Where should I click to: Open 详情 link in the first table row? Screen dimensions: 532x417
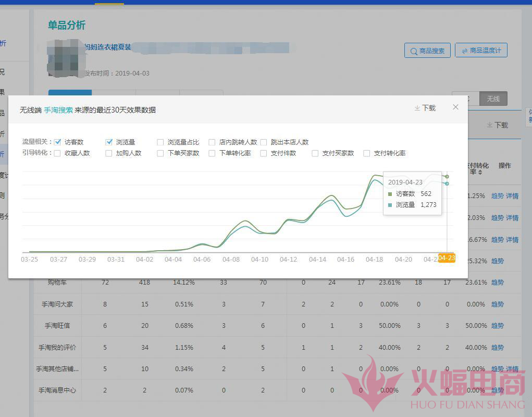click(512, 196)
